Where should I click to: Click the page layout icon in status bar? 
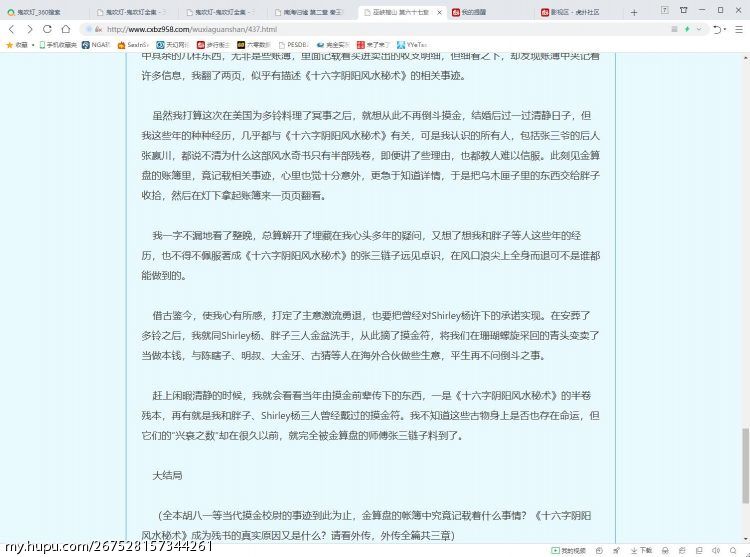[699, 551]
